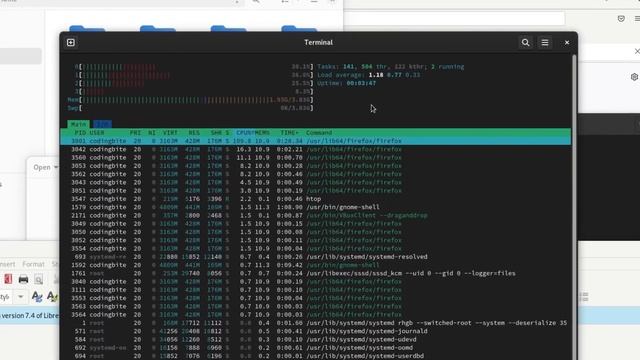Select firefox process row PID 3560
This screenshot has width=640, height=360.
(316, 157)
